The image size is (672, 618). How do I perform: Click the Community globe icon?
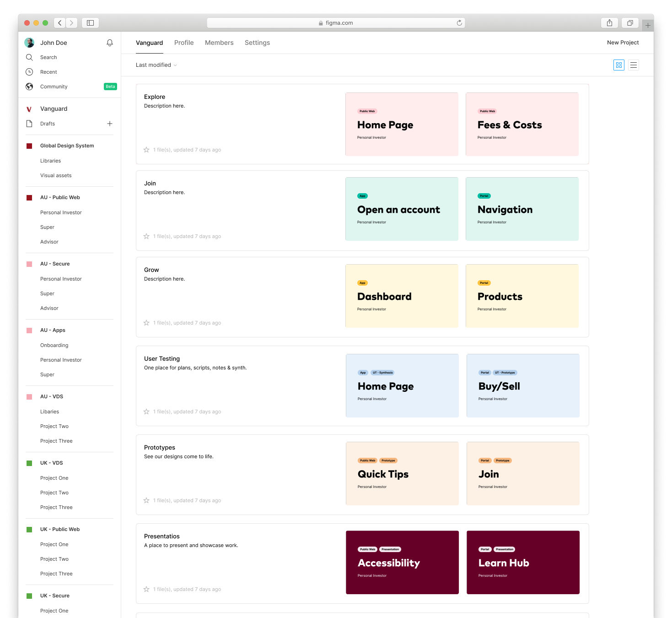point(29,87)
